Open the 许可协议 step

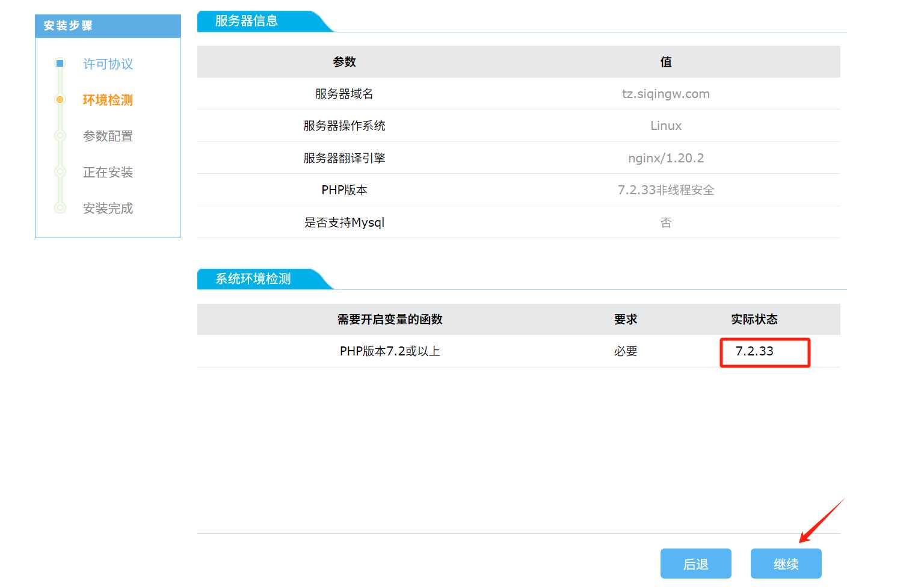click(108, 64)
